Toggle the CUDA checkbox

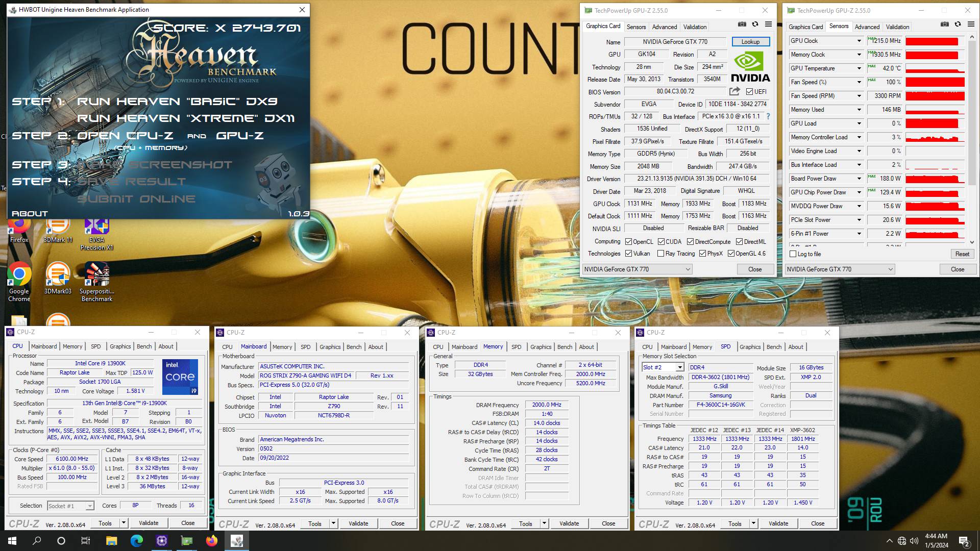661,242
